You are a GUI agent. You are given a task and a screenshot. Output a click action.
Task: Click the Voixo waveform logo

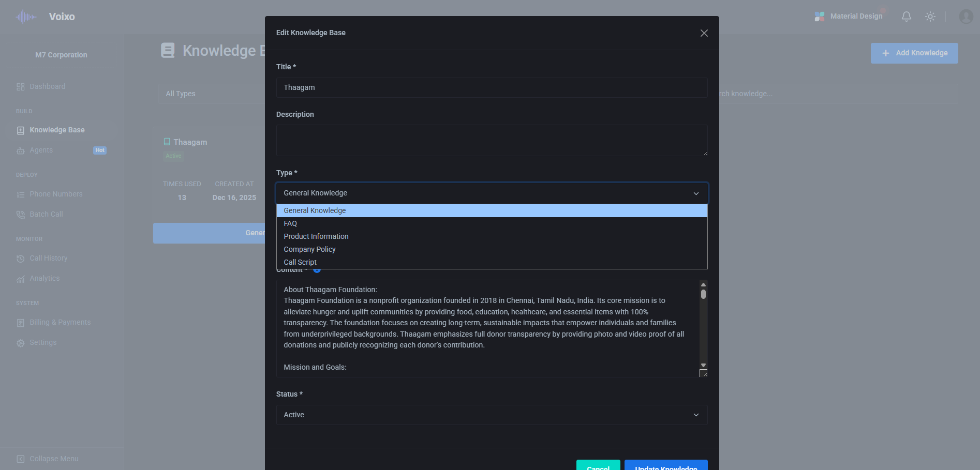pos(25,16)
